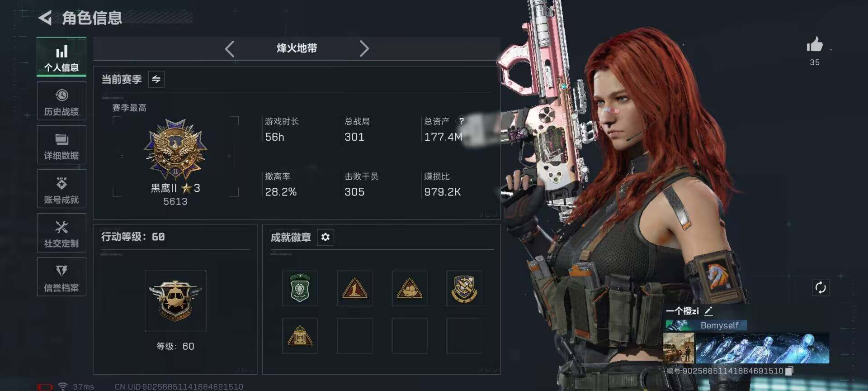The width and height of the screenshot is (868, 391).
Task: Go back using the 角色信息 arrow
Action: coord(45,18)
